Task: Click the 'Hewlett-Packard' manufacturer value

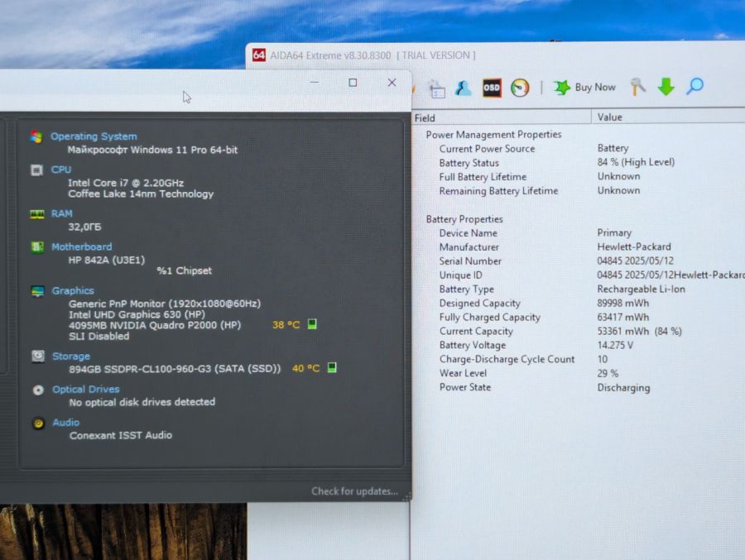Action: (x=634, y=246)
